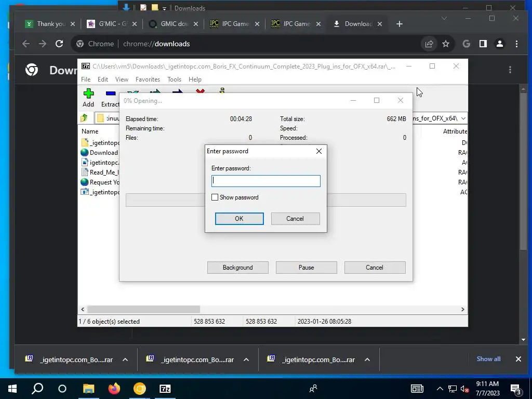Bookmark this page with the star icon

point(445,44)
